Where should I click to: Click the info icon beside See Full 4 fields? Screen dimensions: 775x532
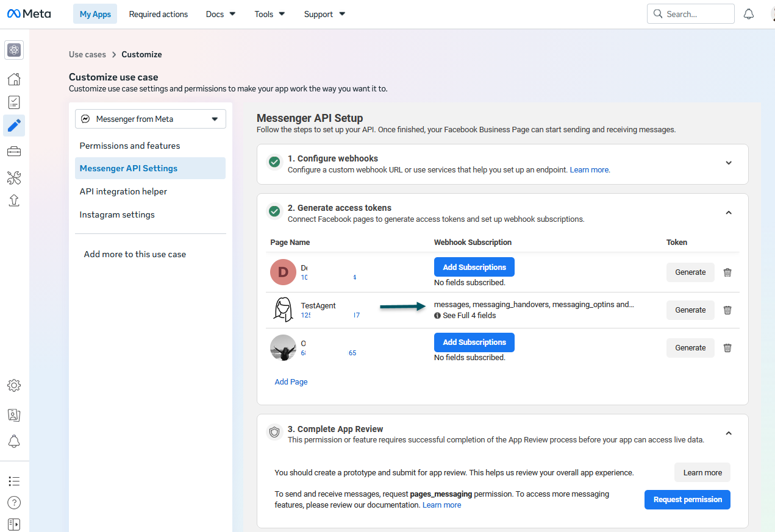click(x=437, y=316)
